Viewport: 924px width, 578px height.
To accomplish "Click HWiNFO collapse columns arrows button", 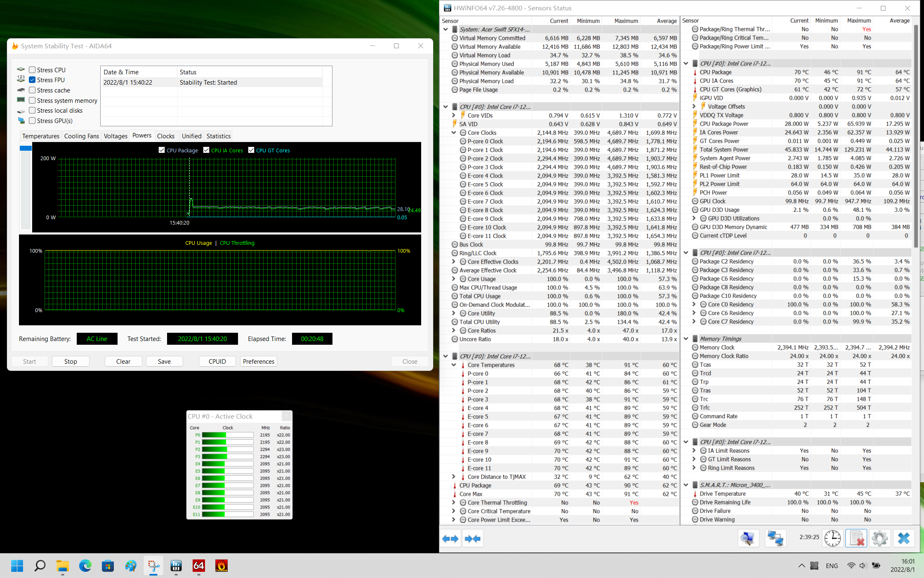I will coord(473,539).
